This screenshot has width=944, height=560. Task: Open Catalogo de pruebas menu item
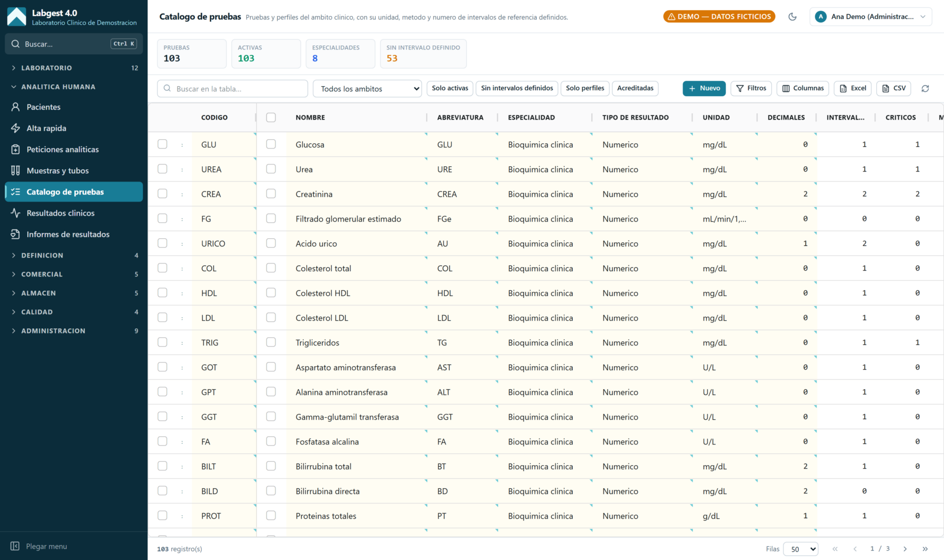pos(74,192)
